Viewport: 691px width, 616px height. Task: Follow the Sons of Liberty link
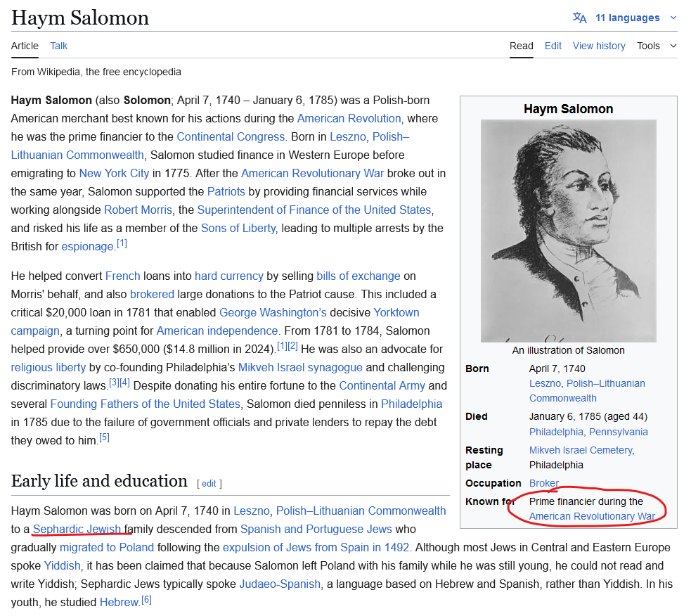[x=238, y=228]
